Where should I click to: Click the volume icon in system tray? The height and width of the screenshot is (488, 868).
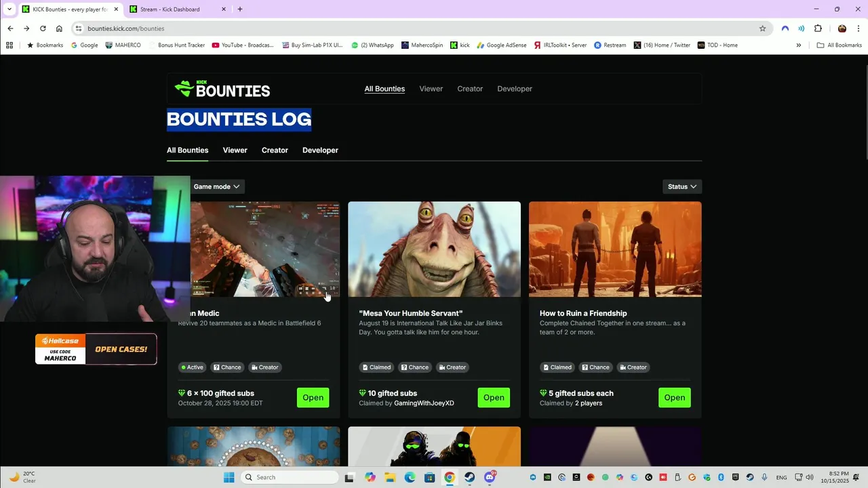tap(810, 477)
